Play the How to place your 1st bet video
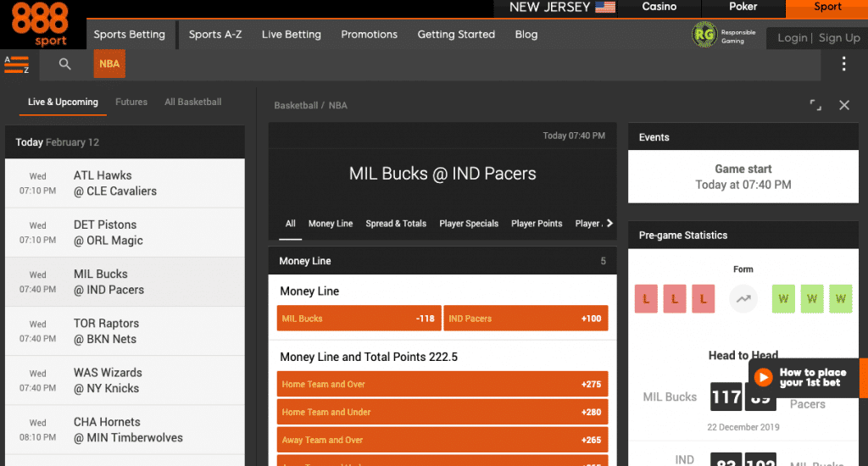The width and height of the screenshot is (868, 466). pyautogui.click(x=764, y=378)
